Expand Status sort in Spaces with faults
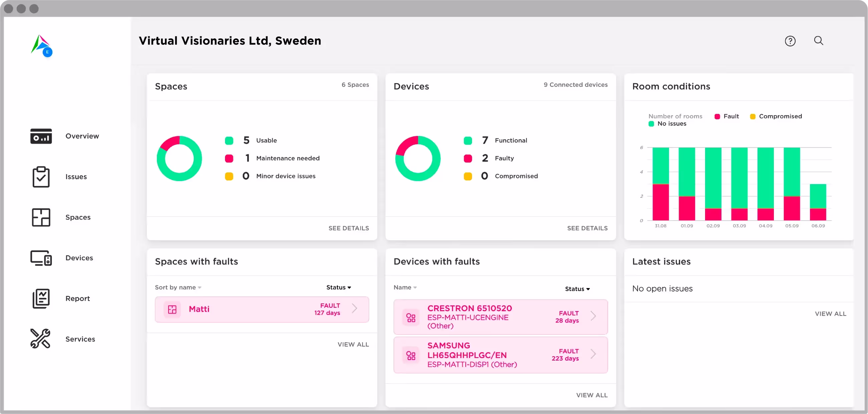The image size is (868, 414). click(338, 287)
